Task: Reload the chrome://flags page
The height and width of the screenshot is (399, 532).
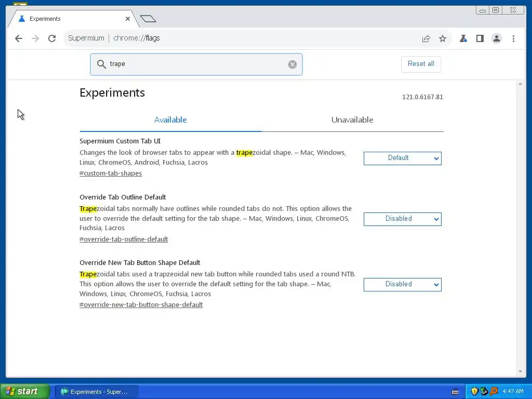Action: coord(52,38)
